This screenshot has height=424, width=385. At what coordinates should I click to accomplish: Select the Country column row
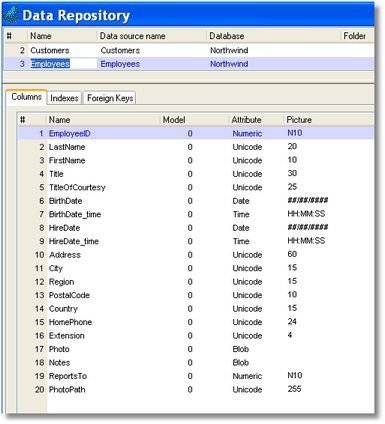point(196,309)
